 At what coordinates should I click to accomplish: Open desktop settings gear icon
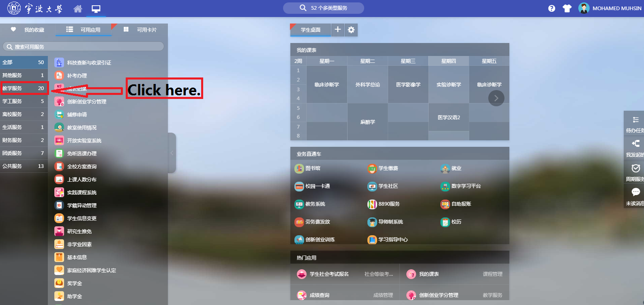[x=351, y=30]
